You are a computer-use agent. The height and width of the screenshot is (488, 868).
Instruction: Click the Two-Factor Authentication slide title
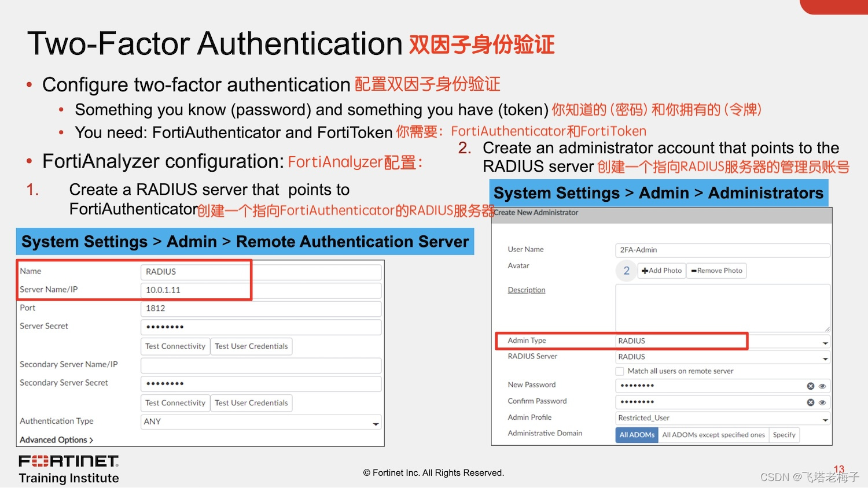[x=215, y=44]
